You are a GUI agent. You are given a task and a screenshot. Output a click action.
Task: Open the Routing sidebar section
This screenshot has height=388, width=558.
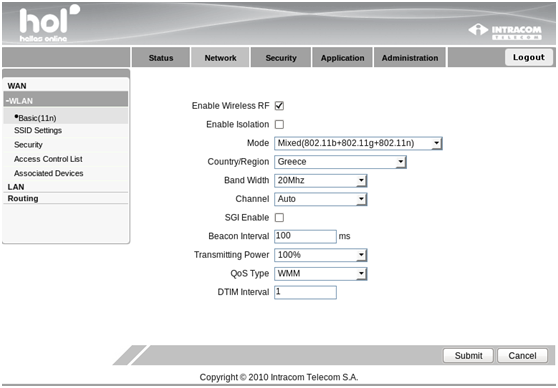pos(23,198)
